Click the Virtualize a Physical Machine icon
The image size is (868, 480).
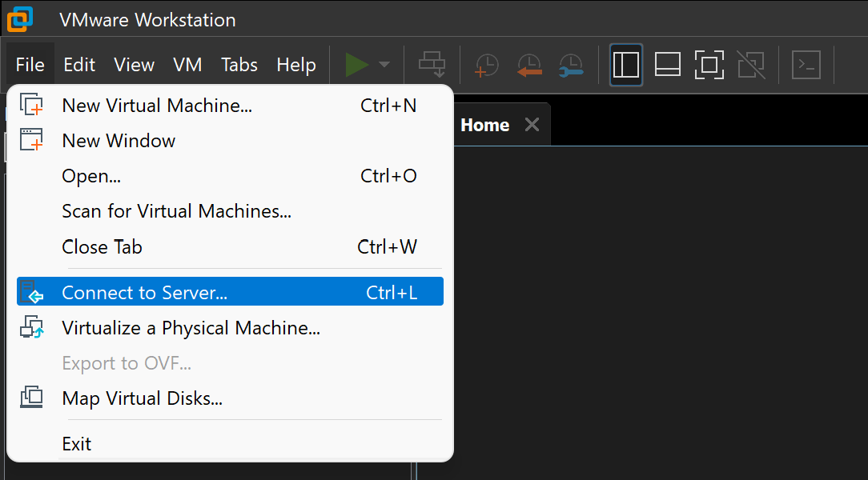[31, 327]
